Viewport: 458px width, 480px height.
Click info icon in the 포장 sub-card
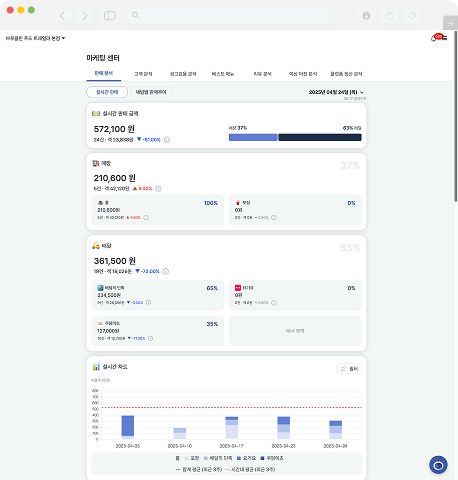tap(274, 218)
